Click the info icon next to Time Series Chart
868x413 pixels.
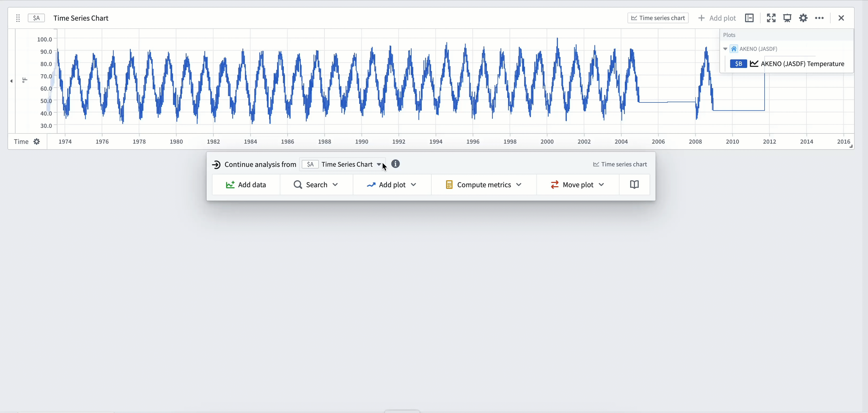click(x=395, y=164)
